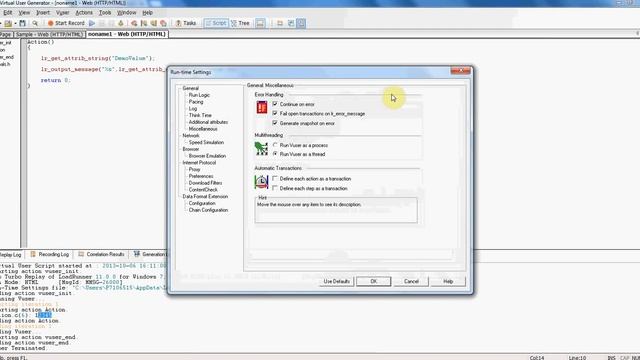Open the Help menu in menu bar
This screenshot has width=640, height=360.
(x=147, y=13)
